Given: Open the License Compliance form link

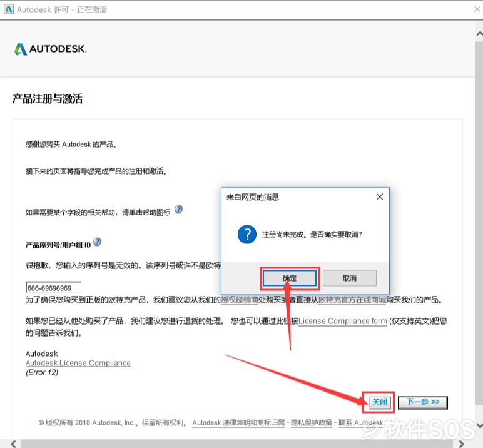Looking at the screenshot, I should tap(343, 321).
